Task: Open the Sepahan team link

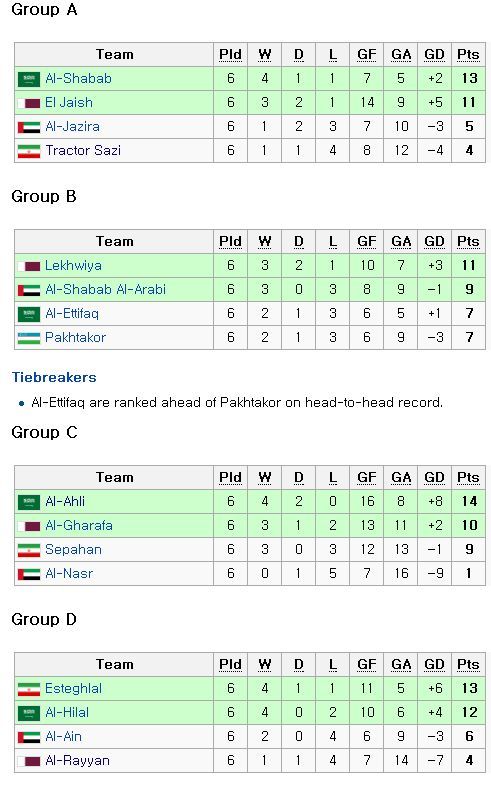Action: tap(73, 550)
